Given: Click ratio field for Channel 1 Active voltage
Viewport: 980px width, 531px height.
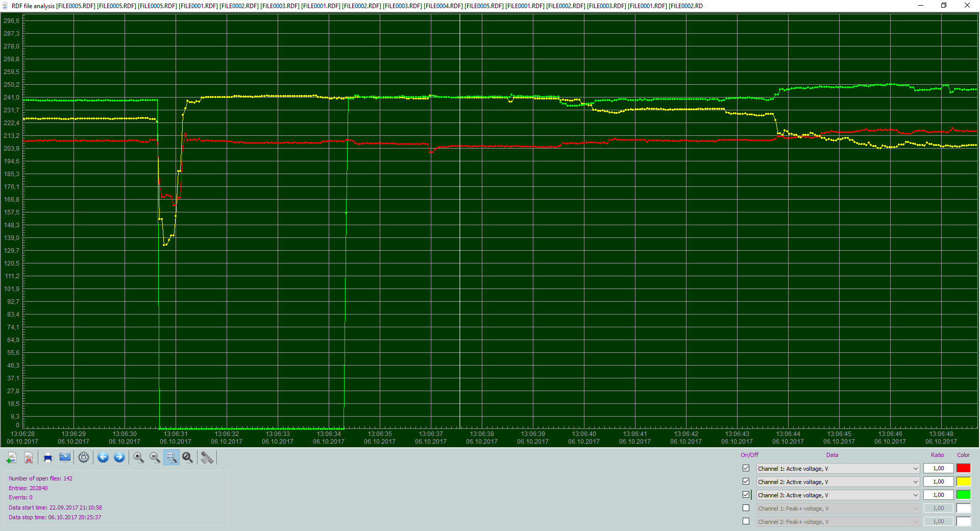Looking at the screenshot, I should tap(938, 468).
